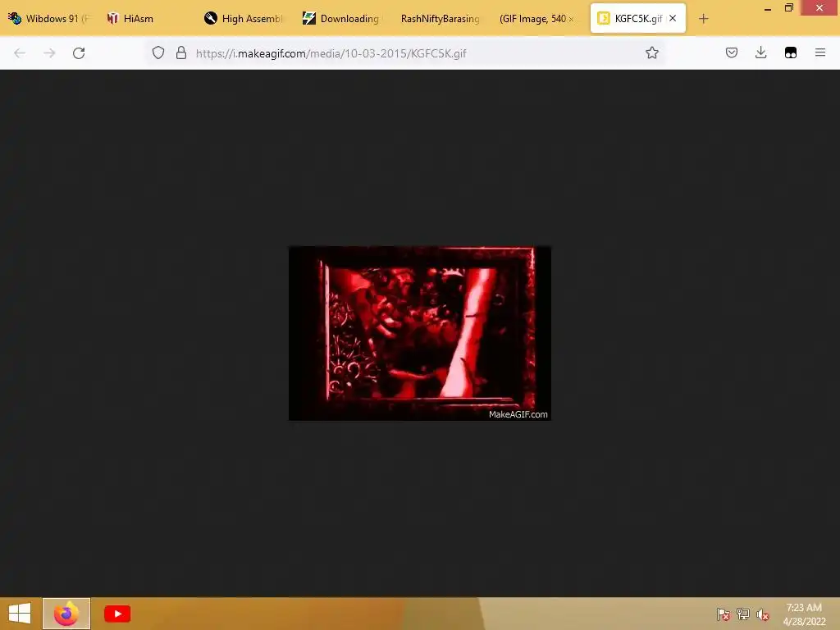Reload the current page

click(79, 53)
